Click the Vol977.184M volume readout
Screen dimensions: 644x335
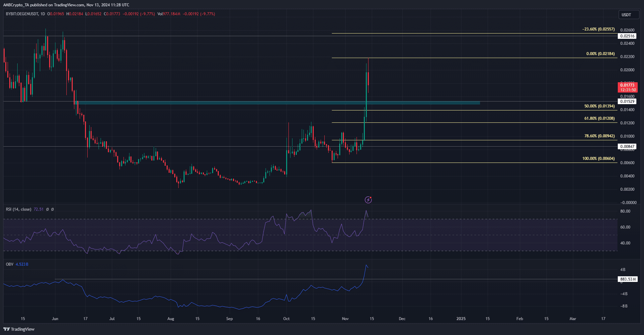(x=169, y=14)
